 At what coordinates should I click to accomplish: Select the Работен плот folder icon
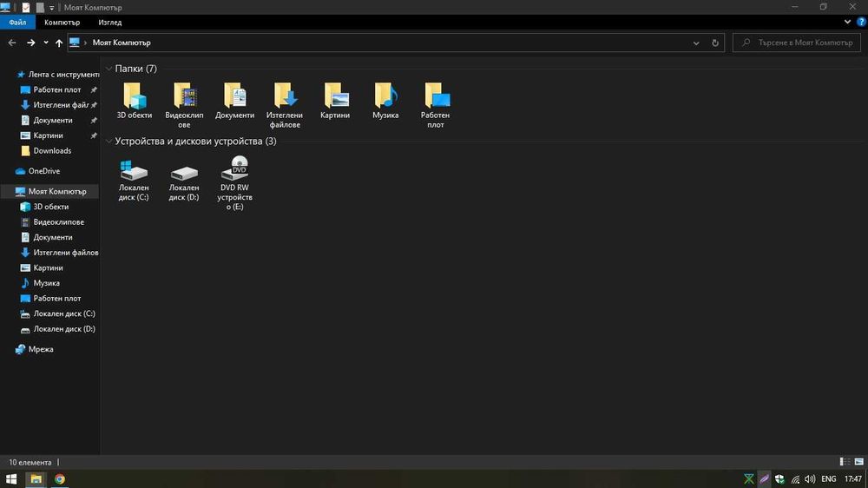click(x=436, y=96)
